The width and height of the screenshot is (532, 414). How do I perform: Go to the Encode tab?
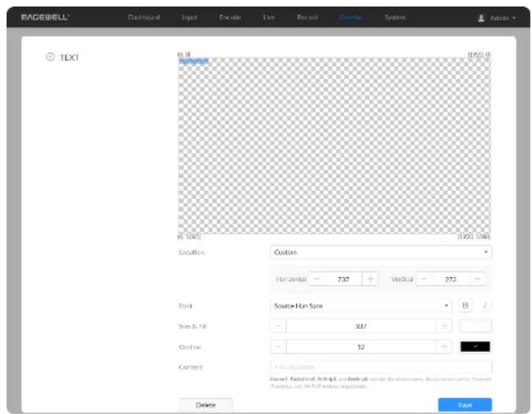tap(230, 17)
